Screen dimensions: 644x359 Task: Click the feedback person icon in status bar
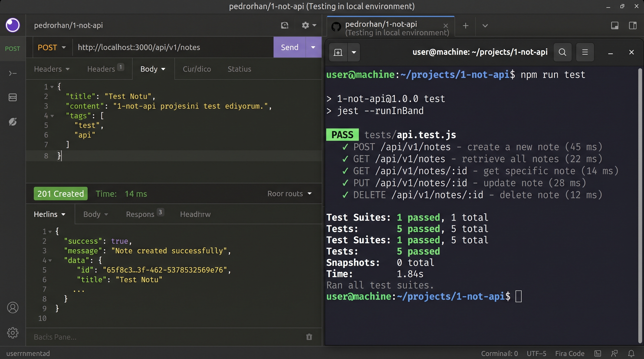(x=614, y=354)
